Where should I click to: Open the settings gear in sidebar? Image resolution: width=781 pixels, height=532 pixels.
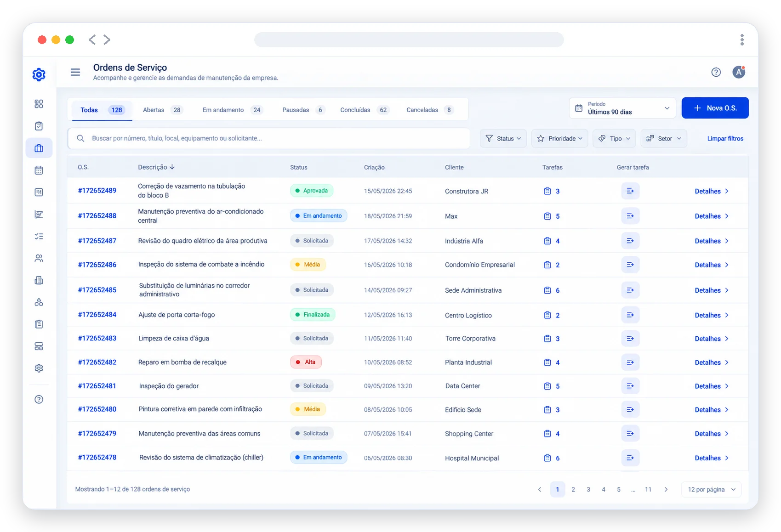point(39,368)
